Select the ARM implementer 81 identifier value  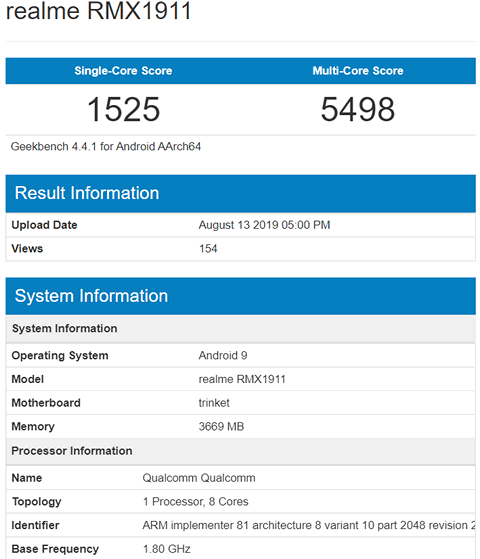(x=309, y=525)
